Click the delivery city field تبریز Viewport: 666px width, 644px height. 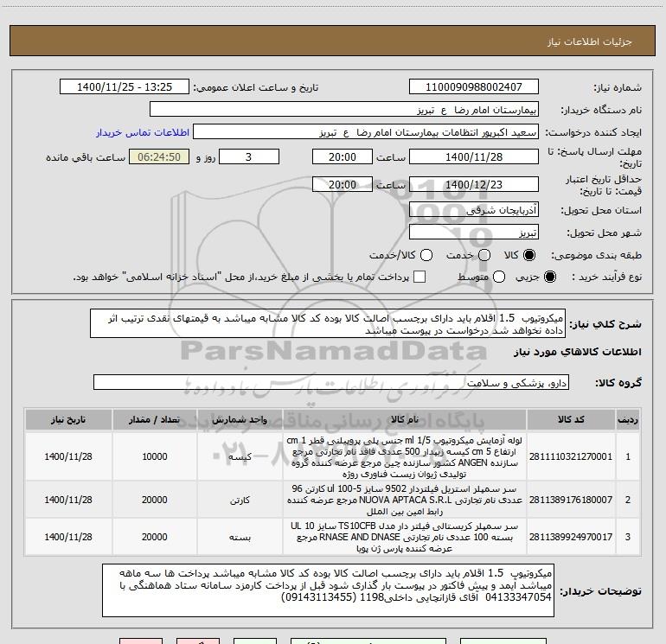474,233
